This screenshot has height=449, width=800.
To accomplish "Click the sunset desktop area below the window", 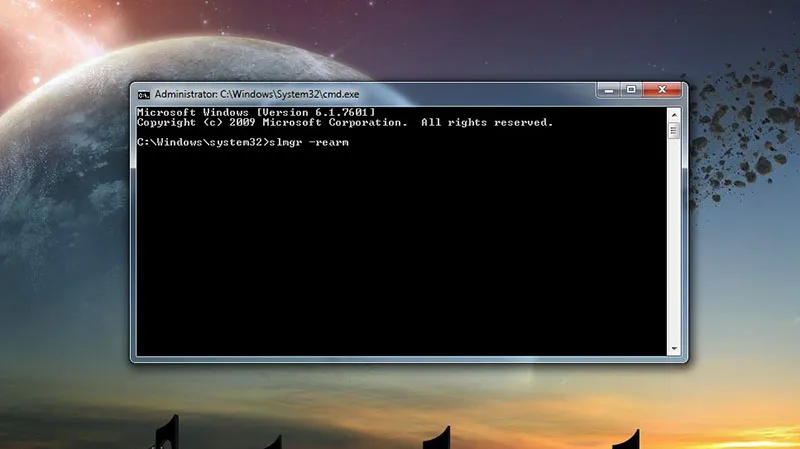I will tap(400, 400).
